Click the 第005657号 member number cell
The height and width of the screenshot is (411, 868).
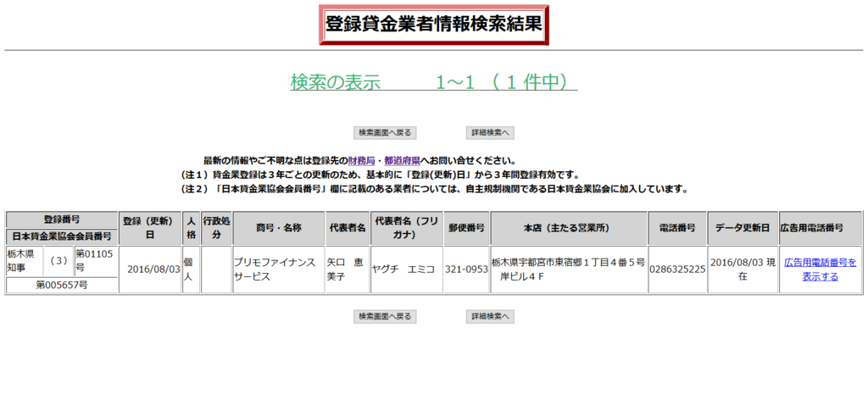coord(62,286)
